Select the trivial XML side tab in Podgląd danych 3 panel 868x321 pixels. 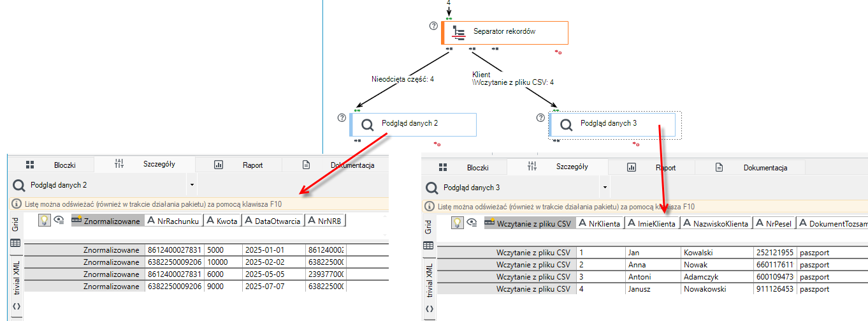(x=429, y=280)
